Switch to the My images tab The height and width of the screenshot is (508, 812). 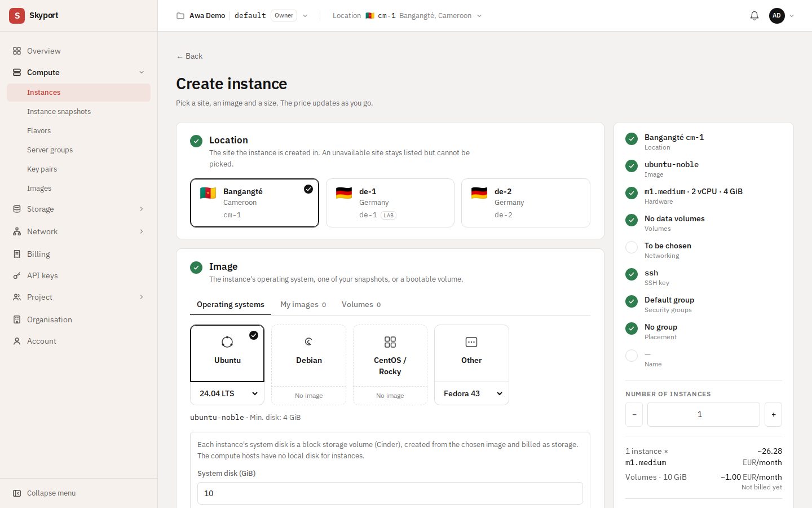(303, 304)
